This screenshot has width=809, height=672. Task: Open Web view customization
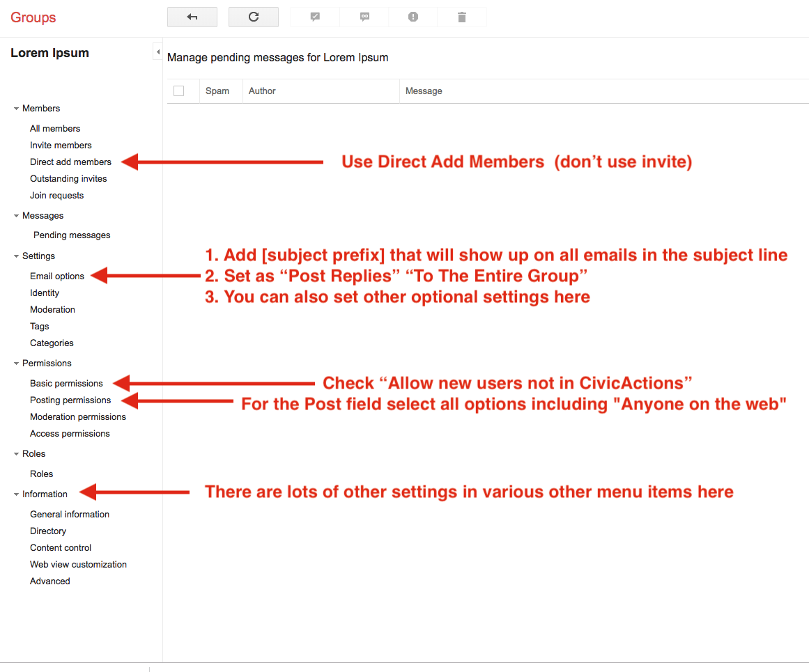pos(78,565)
